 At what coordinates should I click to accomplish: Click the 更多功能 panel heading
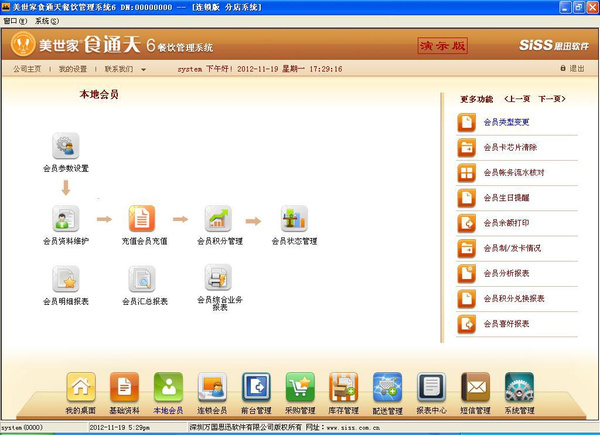pos(476,99)
